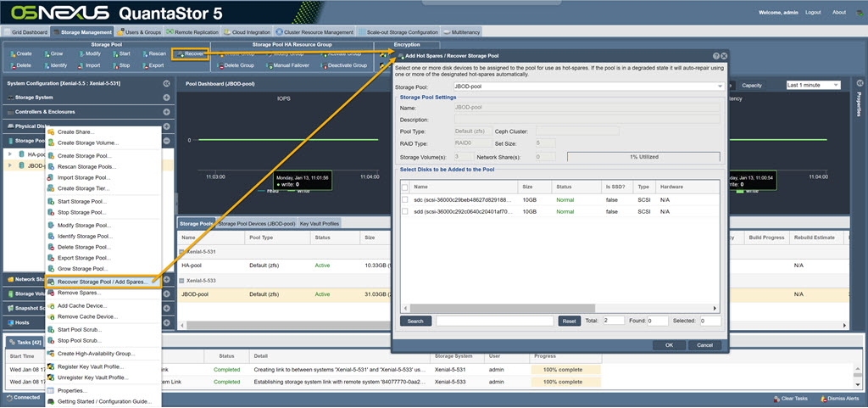The height and width of the screenshot is (408, 868).
Task: Choose Start Pool Scrub from context menu
Action: pyautogui.click(x=80, y=330)
